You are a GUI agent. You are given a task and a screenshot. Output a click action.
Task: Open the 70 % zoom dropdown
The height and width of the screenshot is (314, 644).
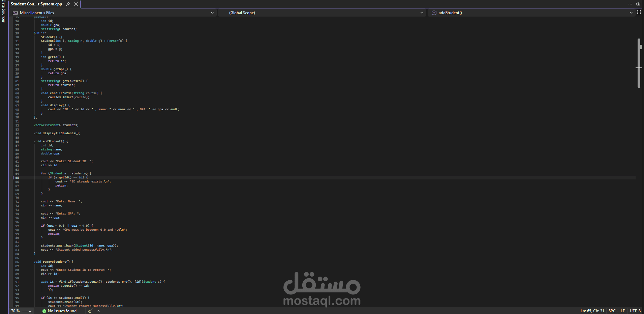pos(21,311)
